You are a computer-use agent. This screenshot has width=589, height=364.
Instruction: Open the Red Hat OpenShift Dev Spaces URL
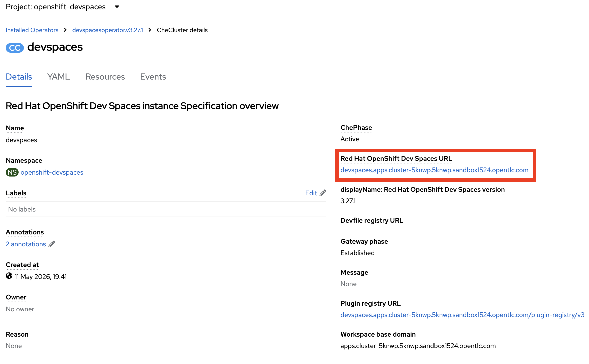(434, 170)
